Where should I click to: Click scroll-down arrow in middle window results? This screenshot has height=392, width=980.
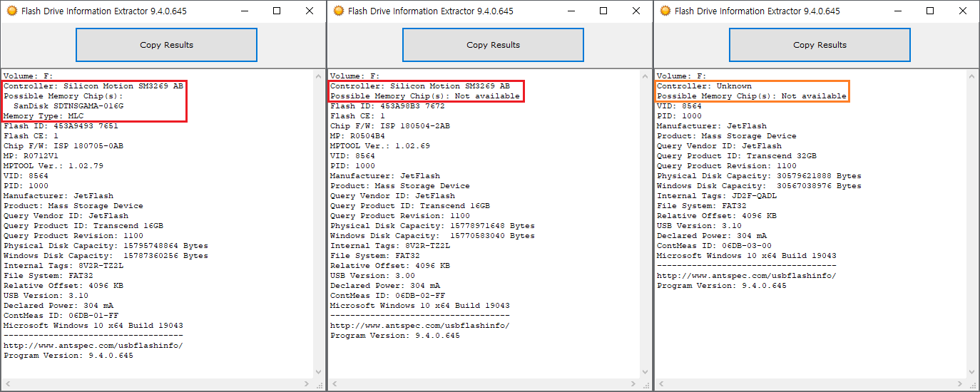(x=645, y=371)
